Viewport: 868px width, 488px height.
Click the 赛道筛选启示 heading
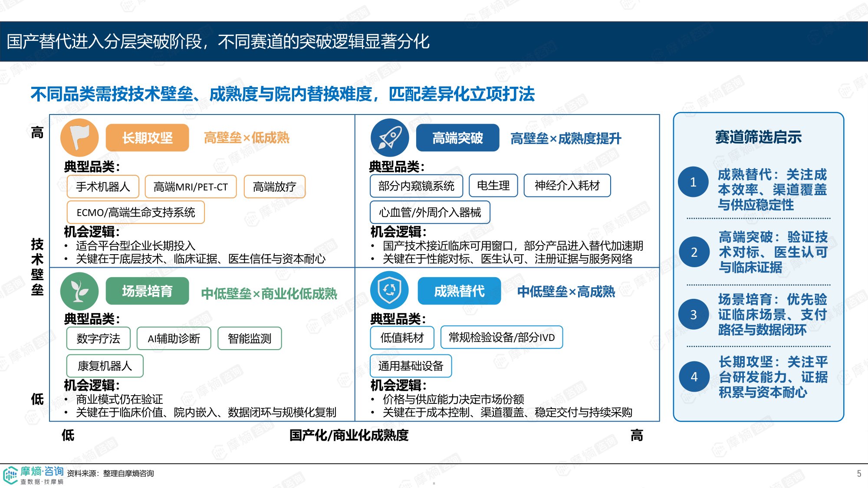coord(758,137)
